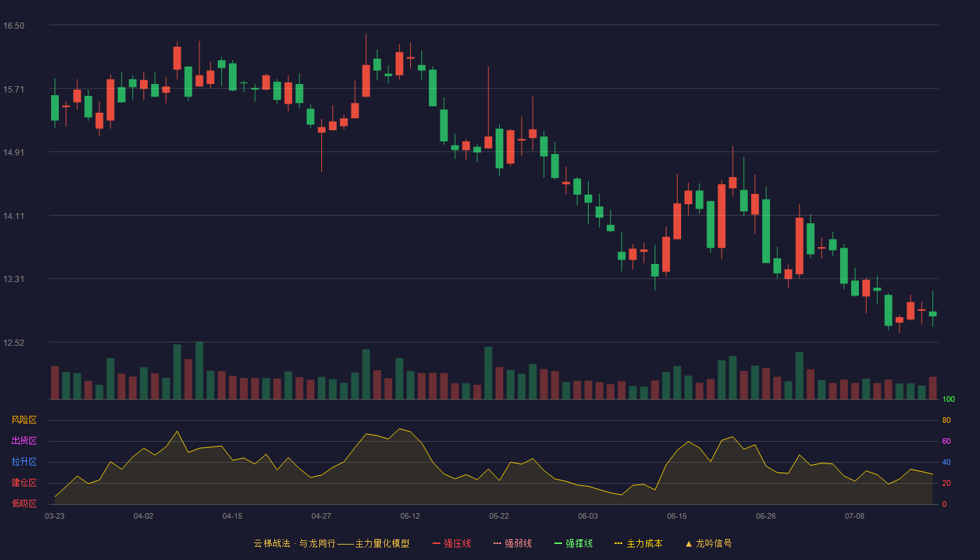Toggle the 龙吟信号 legend entry
980x560 pixels.
coord(708,543)
